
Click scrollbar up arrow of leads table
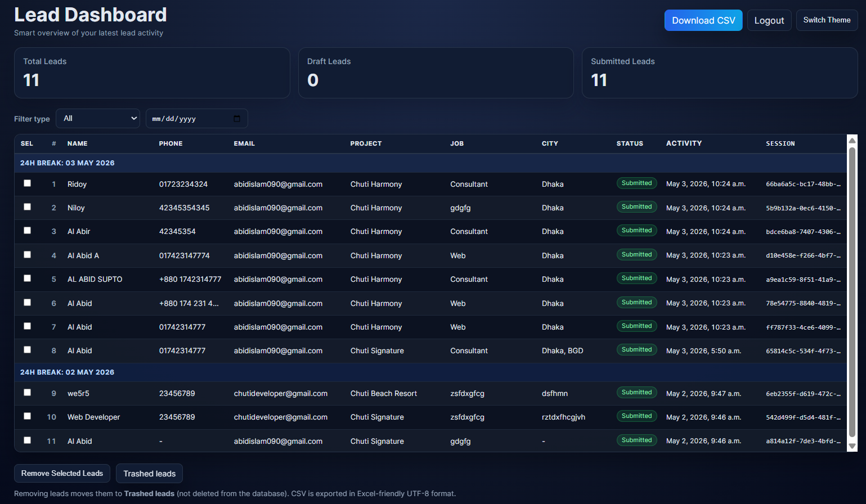pyautogui.click(x=852, y=141)
